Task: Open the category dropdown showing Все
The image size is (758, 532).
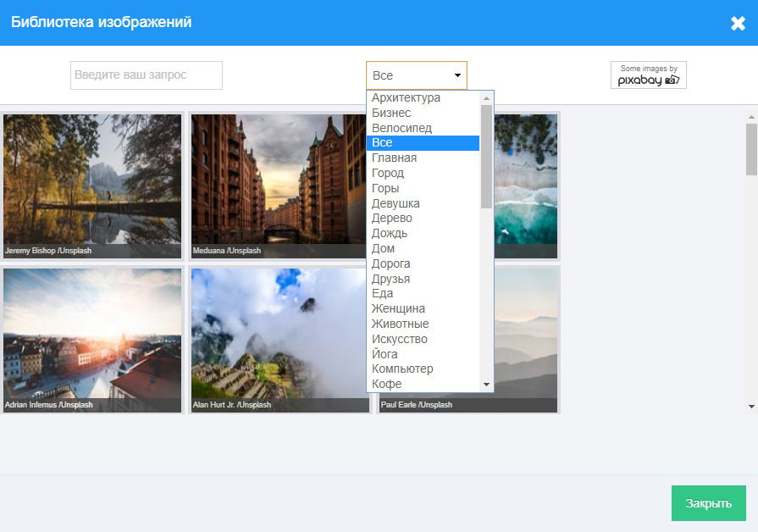Action: (416, 75)
